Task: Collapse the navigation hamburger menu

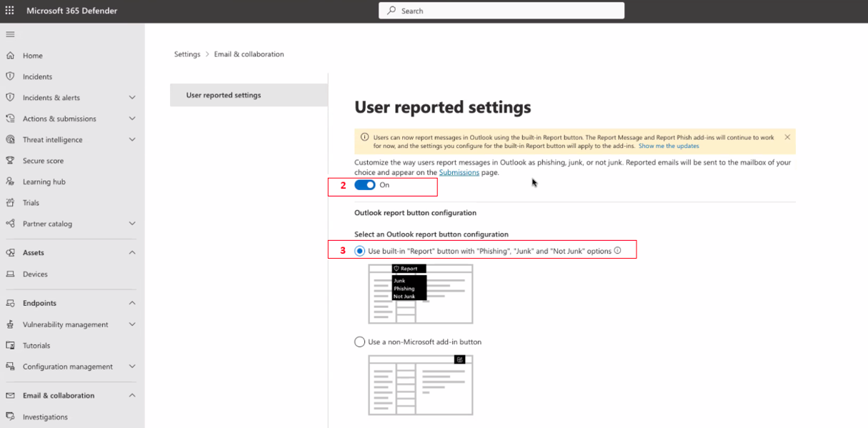Action: (x=10, y=34)
